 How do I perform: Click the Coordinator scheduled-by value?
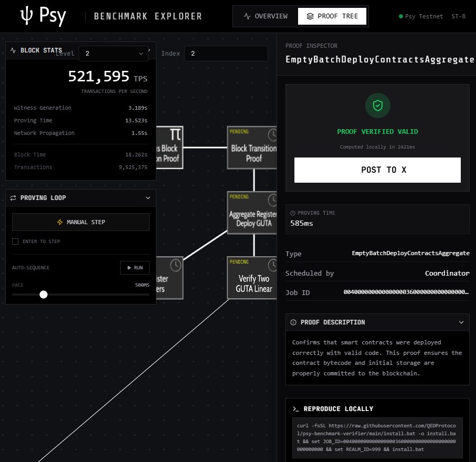pyautogui.click(x=447, y=273)
